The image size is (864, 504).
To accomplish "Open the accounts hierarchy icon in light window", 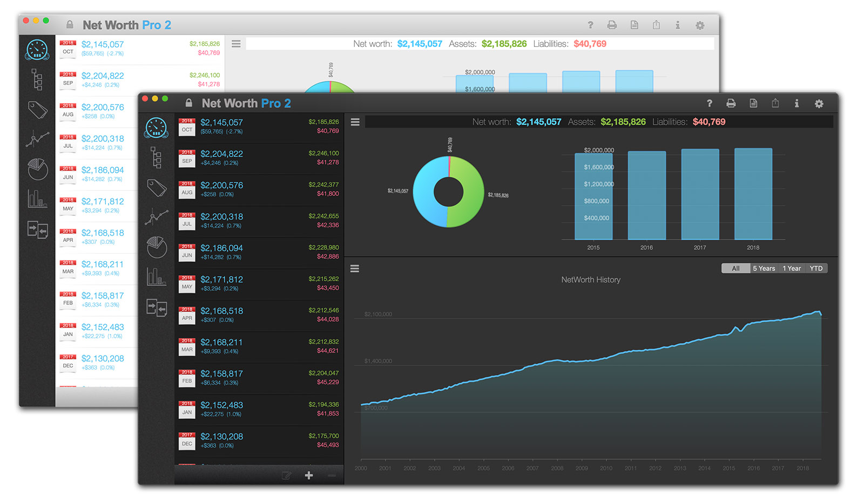I will click(x=37, y=79).
